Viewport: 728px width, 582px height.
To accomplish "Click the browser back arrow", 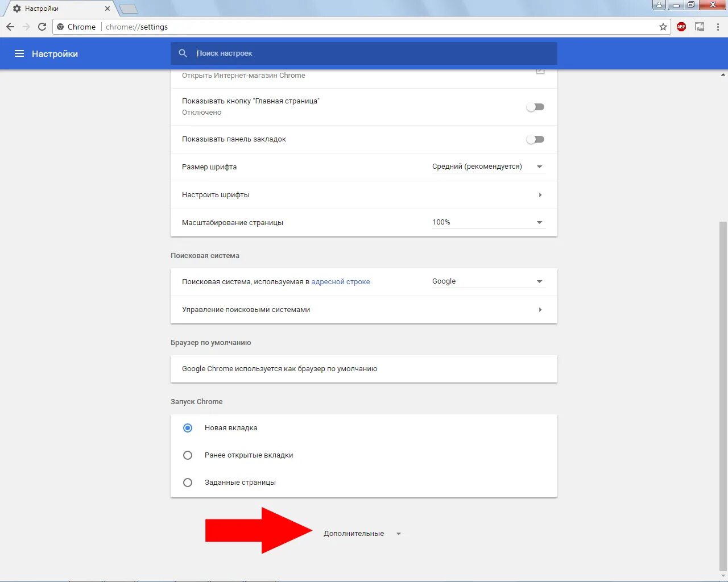I will click(x=10, y=27).
